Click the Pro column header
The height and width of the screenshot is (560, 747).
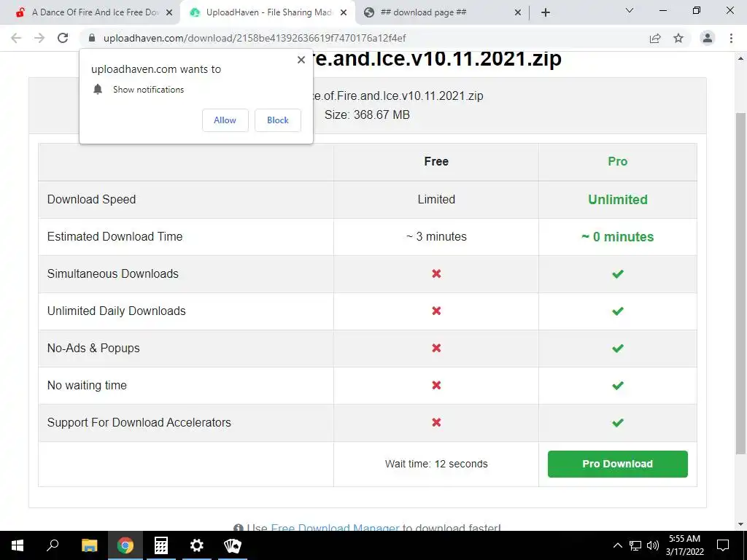(617, 161)
